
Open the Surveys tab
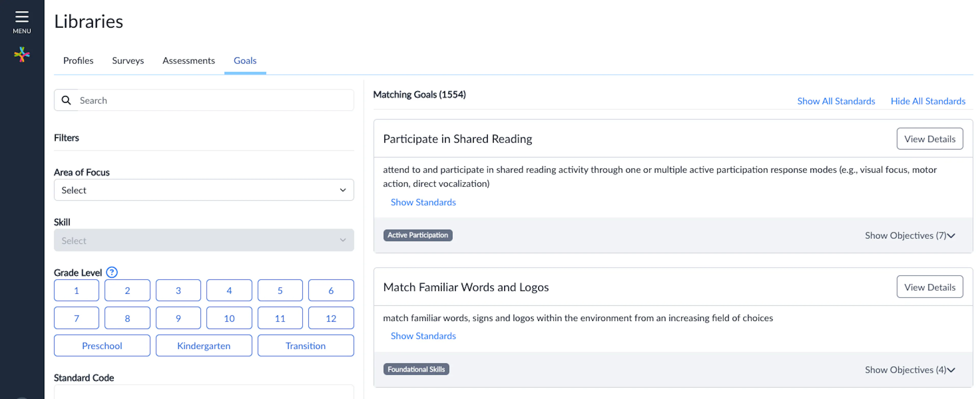(x=128, y=60)
